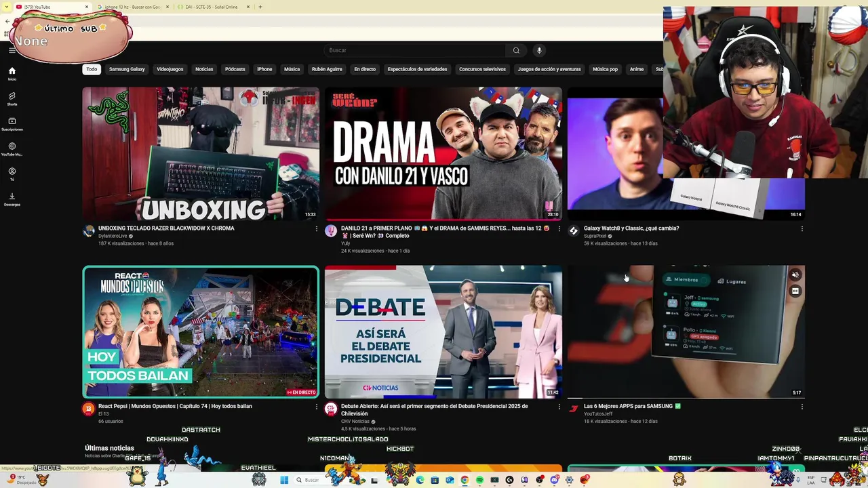Viewport: 868px width, 488px height.
Task: Click SupraPixel channel avatar
Action: (574, 231)
